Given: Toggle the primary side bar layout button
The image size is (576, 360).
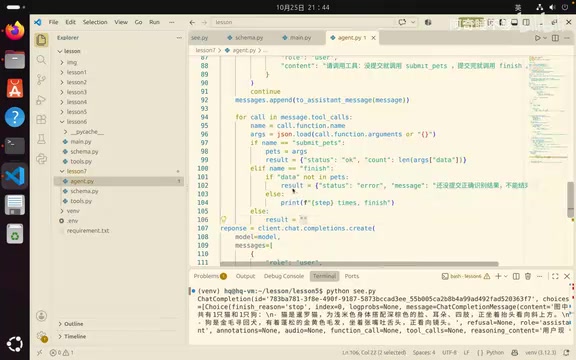Looking at the screenshot, I should pyautogui.click(x=502, y=22).
